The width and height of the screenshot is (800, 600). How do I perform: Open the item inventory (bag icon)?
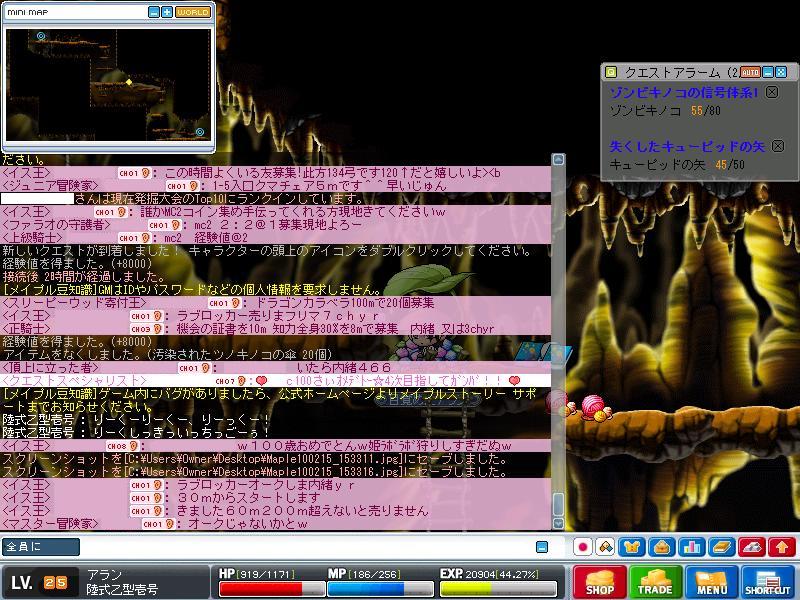coord(662,547)
